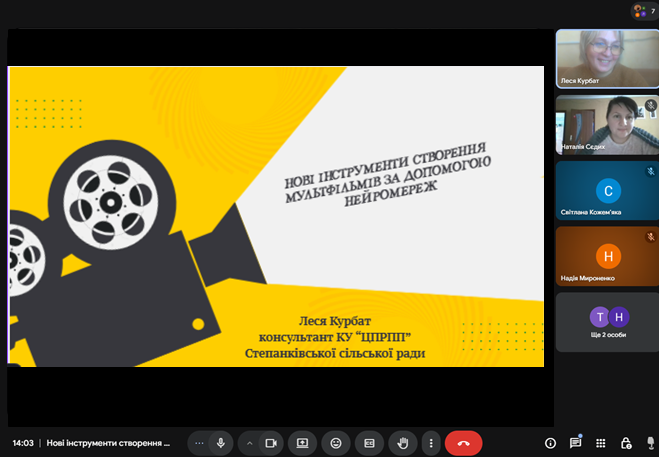Click Світлана Кожем'яка participant tile

607,191
